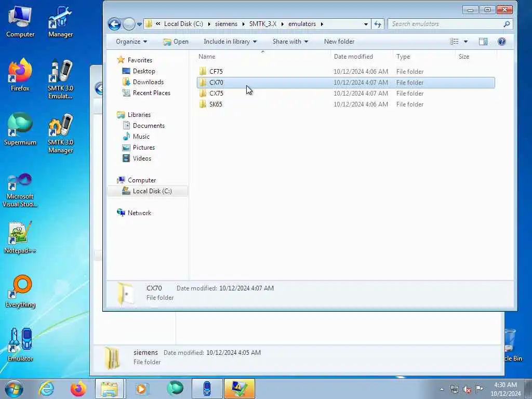Open Action Center flag tray icon

click(x=479, y=389)
